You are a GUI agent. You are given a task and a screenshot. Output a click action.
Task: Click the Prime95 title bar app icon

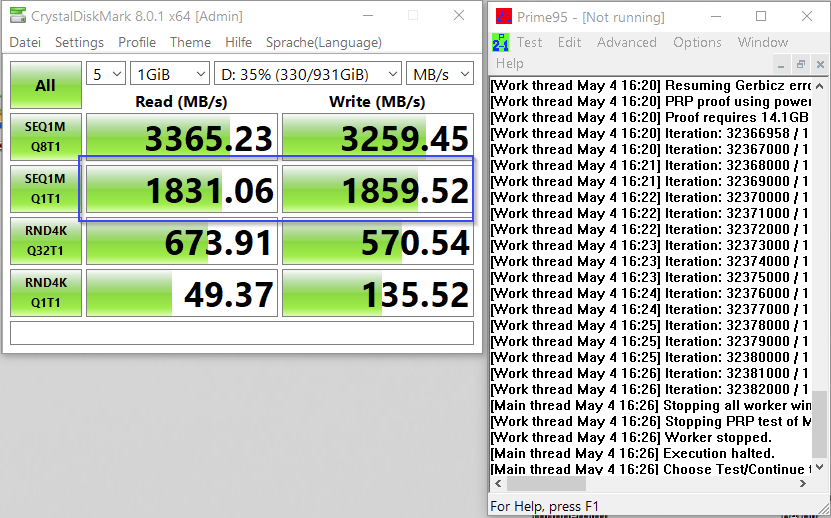[503, 16]
